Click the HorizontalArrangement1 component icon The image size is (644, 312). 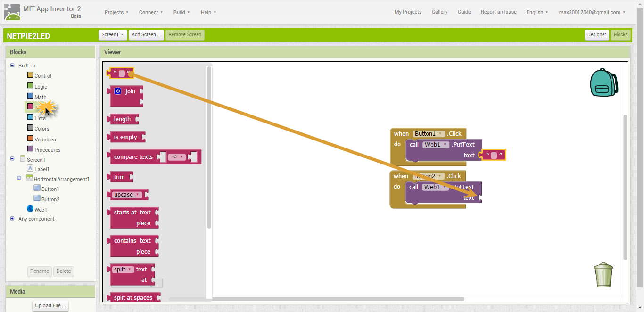click(29, 179)
